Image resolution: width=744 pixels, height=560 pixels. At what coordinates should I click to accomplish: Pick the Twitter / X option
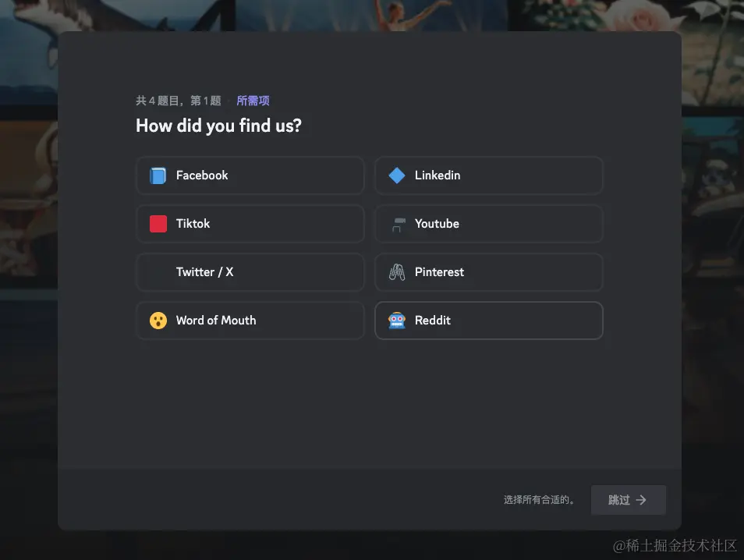click(x=250, y=272)
